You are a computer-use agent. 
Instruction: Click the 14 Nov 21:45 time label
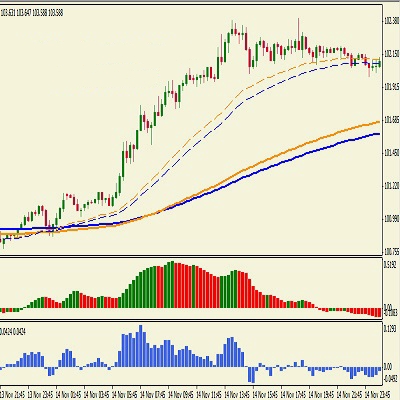click(350, 394)
